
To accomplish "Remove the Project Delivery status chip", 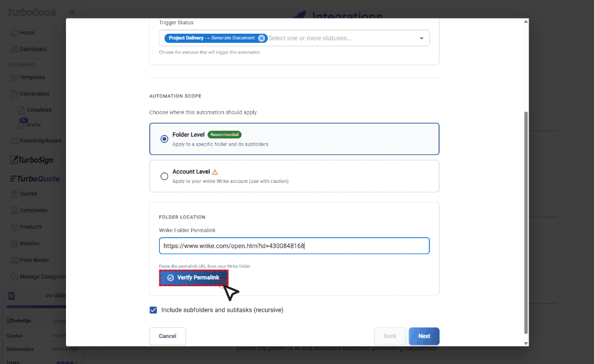I will 261,38.
